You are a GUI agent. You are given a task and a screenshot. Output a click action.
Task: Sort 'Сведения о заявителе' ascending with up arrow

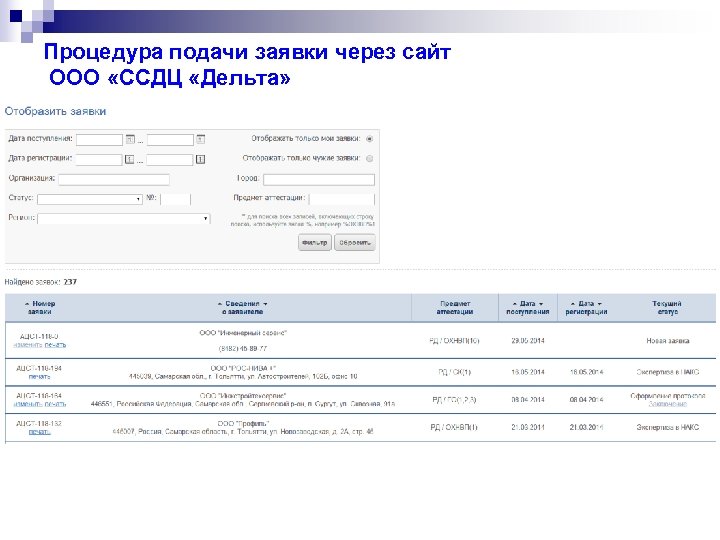(x=220, y=304)
